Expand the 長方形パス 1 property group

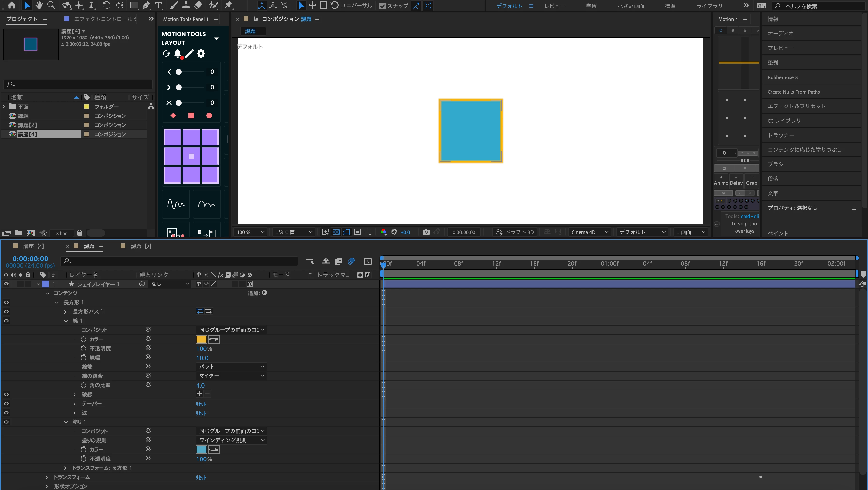pyautogui.click(x=65, y=312)
